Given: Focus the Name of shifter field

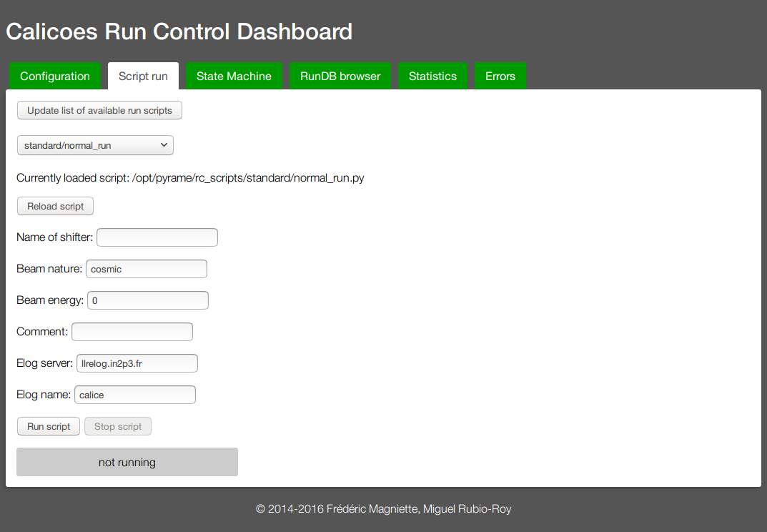Looking at the screenshot, I should point(157,237).
